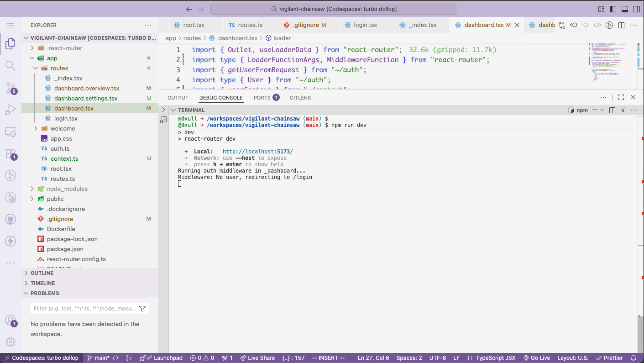This screenshot has width=644, height=363.
Task: Open the routes.ts editor tab
Action: 250,25
